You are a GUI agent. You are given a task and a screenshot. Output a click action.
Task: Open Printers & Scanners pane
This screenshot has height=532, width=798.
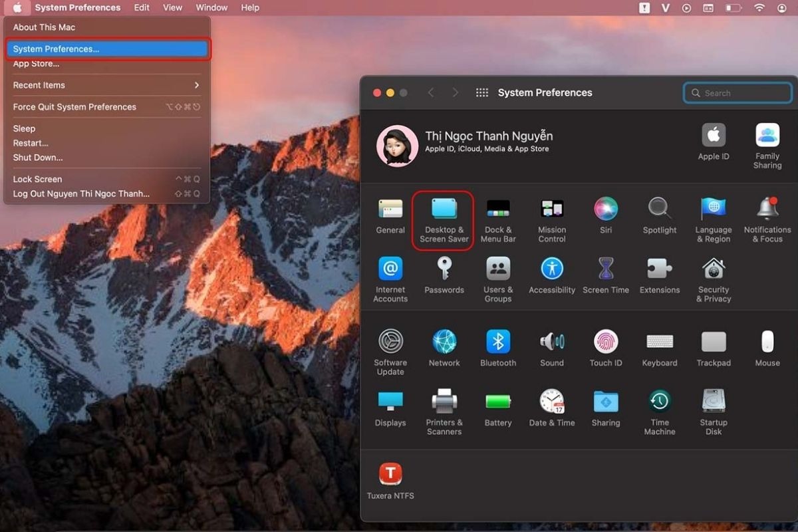(x=444, y=413)
